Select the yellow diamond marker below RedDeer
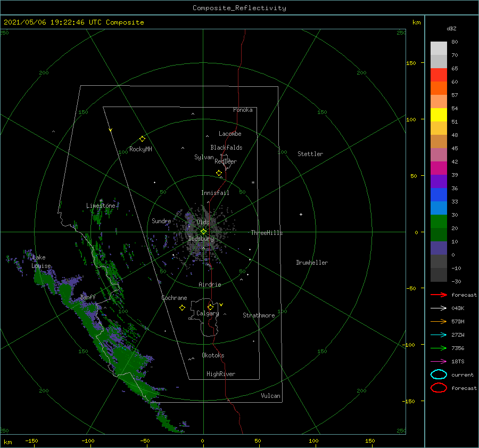Viewport: 479px width, 448px height. pyautogui.click(x=219, y=173)
